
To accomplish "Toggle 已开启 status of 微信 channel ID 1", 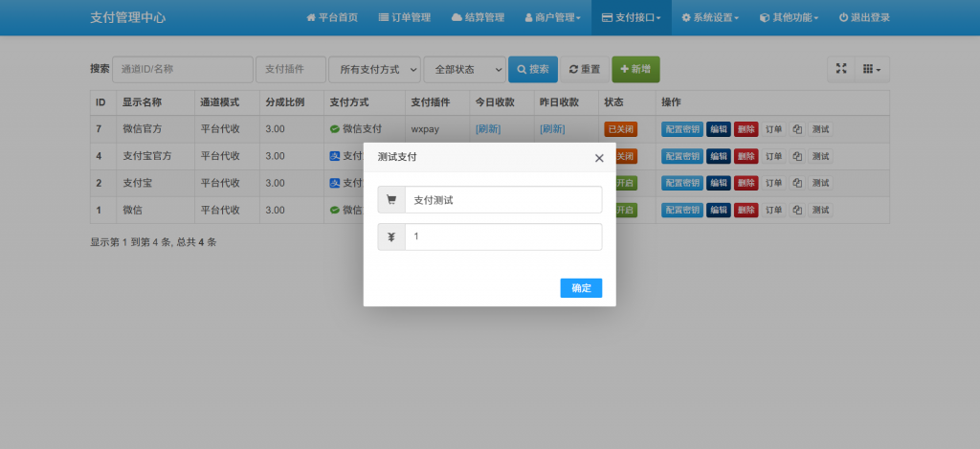I will pyautogui.click(x=624, y=210).
